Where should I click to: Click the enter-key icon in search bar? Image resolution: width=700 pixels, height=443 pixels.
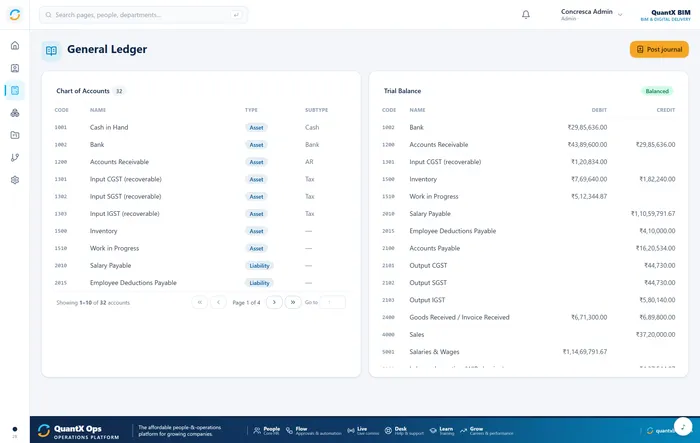click(236, 15)
